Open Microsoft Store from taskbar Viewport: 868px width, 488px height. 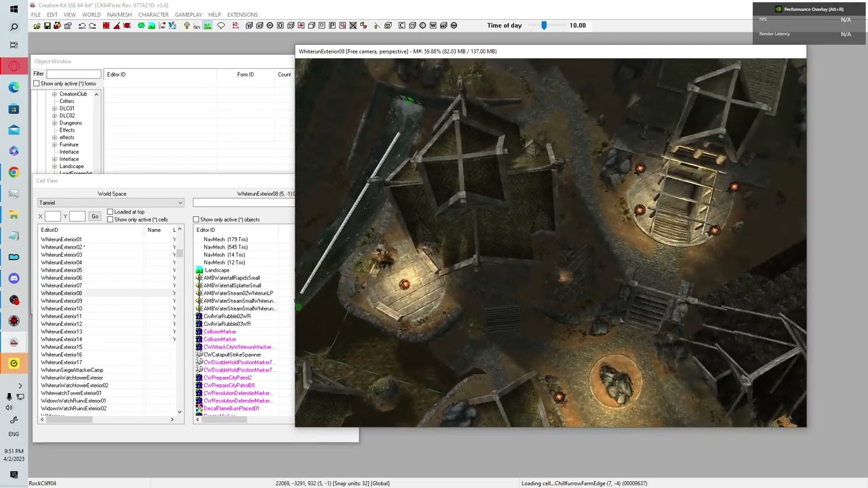[x=14, y=108]
